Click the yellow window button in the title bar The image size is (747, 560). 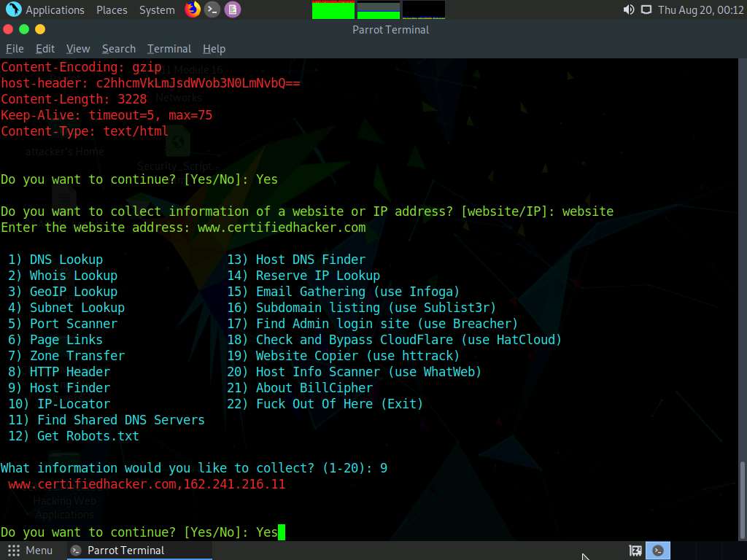40,29
